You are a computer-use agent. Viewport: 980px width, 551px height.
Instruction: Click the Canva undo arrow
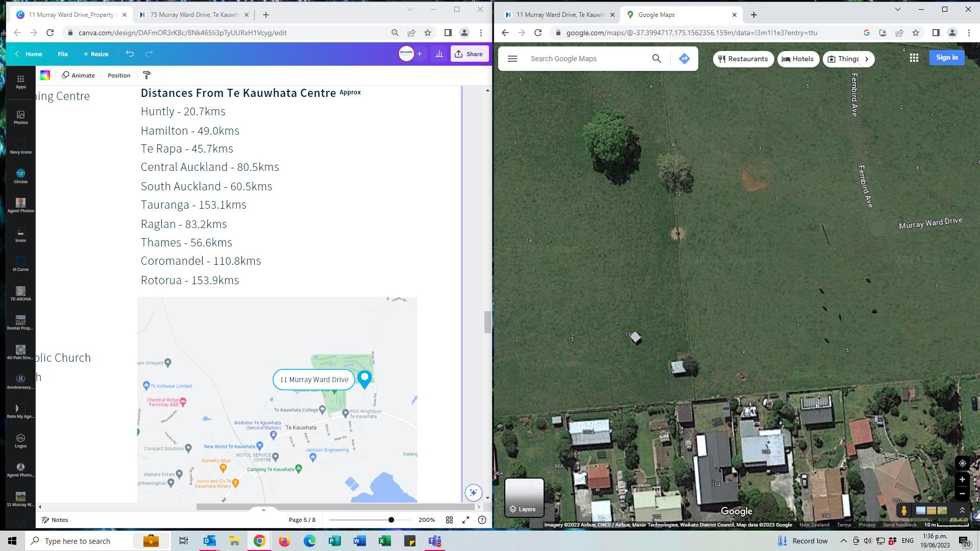[130, 54]
